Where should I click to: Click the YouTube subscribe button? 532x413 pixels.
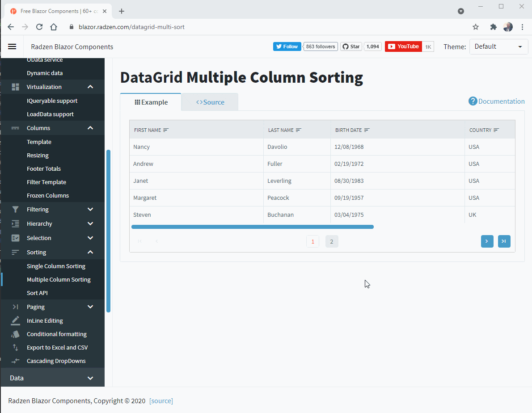click(x=403, y=46)
